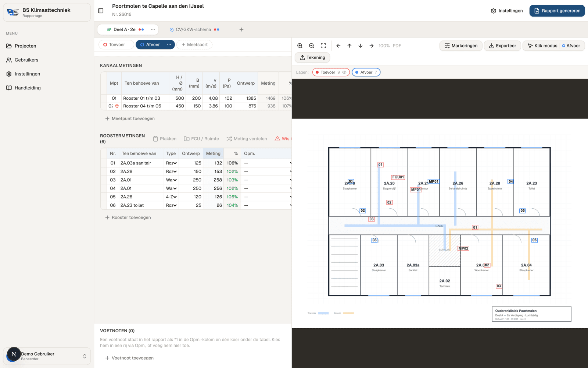Toggle Klik modus button
Screen dimensions: 588x368
click(x=542, y=46)
